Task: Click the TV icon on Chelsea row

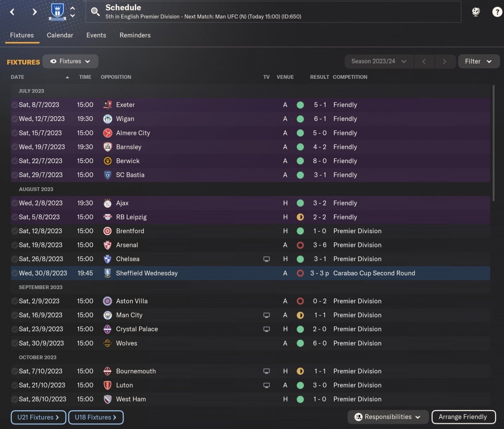Action: tap(267, 259)
